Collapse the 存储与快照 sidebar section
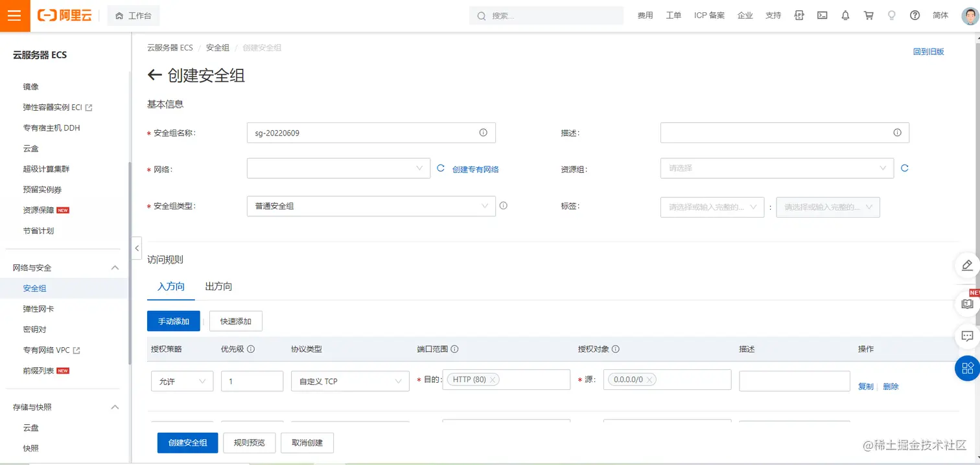 (115, 407)
